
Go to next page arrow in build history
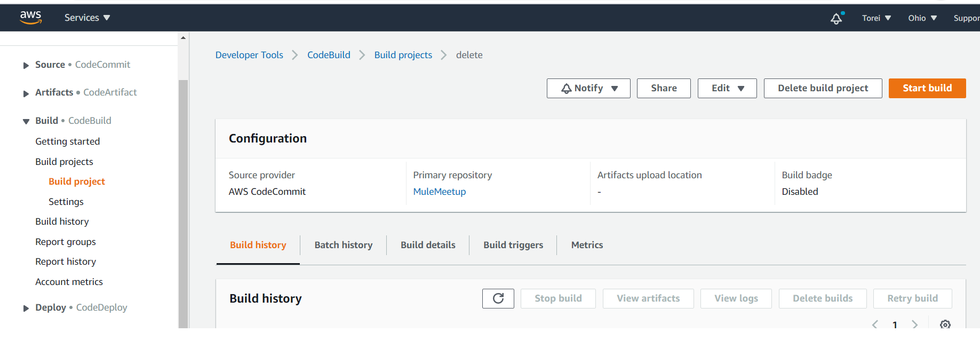[x=915, y=325]
